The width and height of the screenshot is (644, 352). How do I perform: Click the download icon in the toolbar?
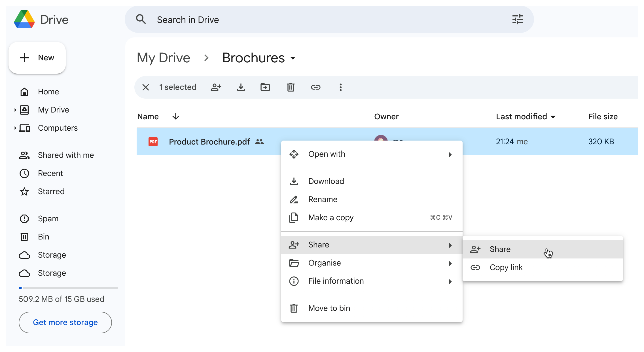click(x=241, y=87)
